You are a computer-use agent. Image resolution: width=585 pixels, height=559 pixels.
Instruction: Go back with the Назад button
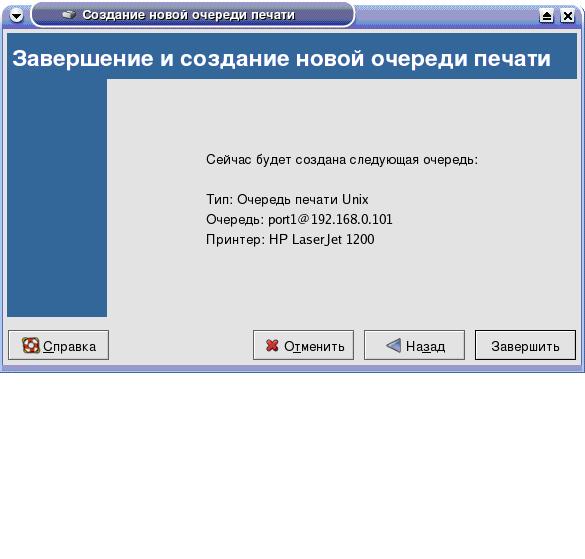tap(414, 345)
